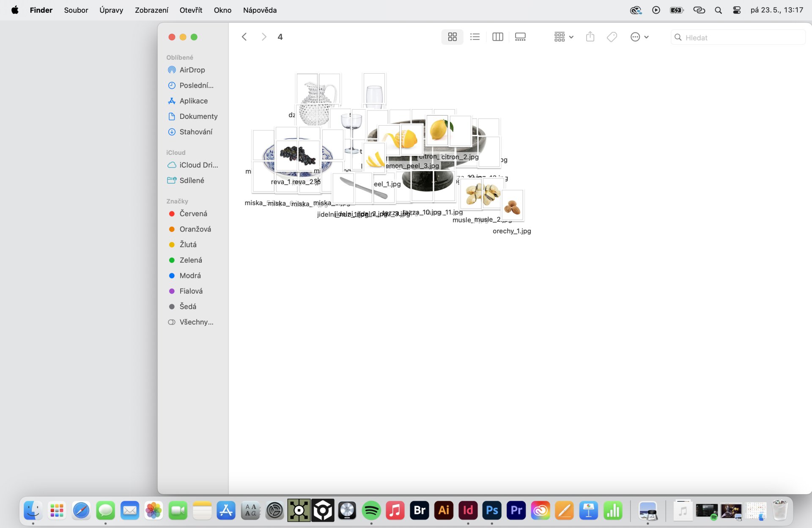Click the tag icon in toolbar
The height and width of the screenshot is (528, 812).
(x=612, y=37)
